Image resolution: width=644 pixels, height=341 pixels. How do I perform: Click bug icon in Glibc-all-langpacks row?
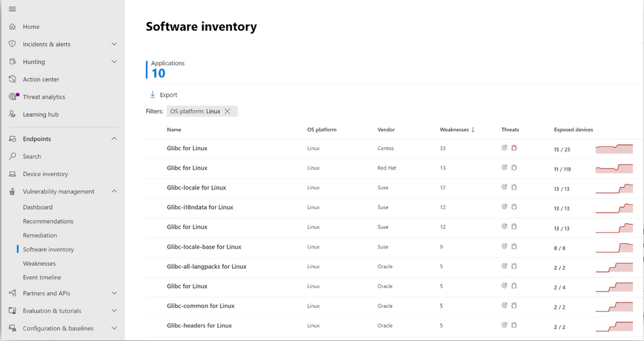pos(514,266)
